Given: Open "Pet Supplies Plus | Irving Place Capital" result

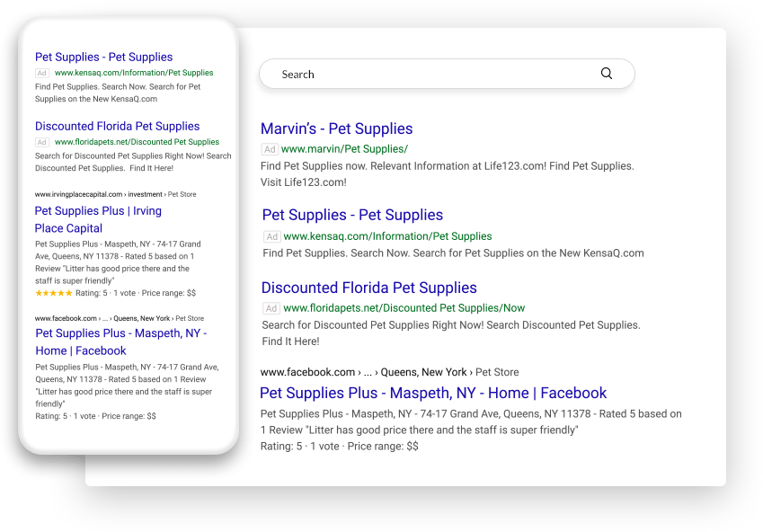Looking at the screenshot, I should click(98, 219).
